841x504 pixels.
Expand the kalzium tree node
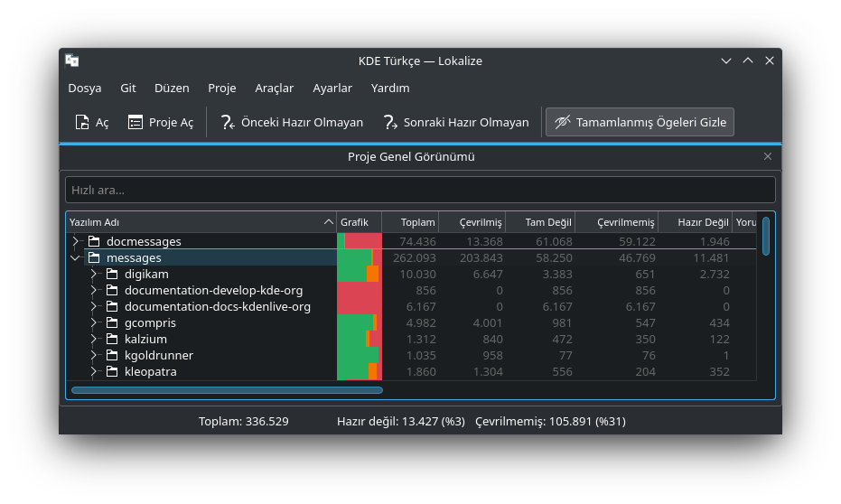(x=93, y=340)
